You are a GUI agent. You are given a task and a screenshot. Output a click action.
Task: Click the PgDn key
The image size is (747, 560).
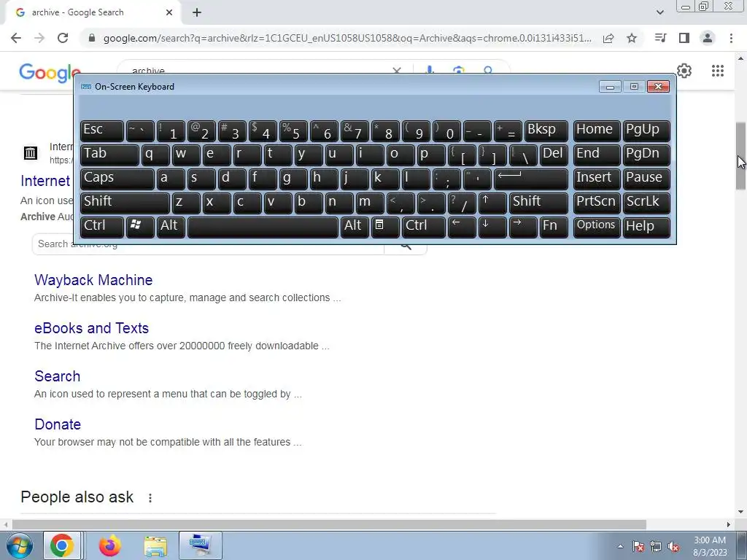[x=646, y=155]
